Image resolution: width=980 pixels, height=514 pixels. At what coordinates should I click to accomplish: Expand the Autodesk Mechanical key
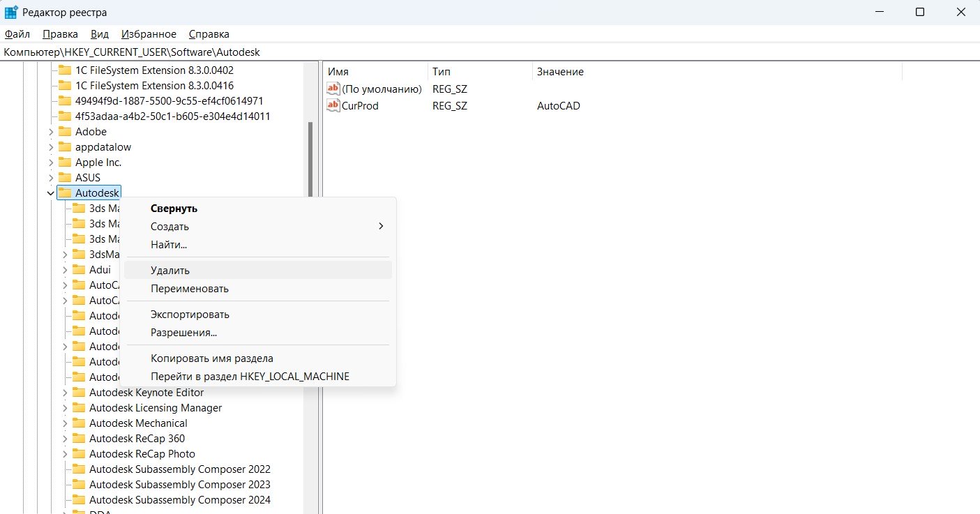coord(65,423)
